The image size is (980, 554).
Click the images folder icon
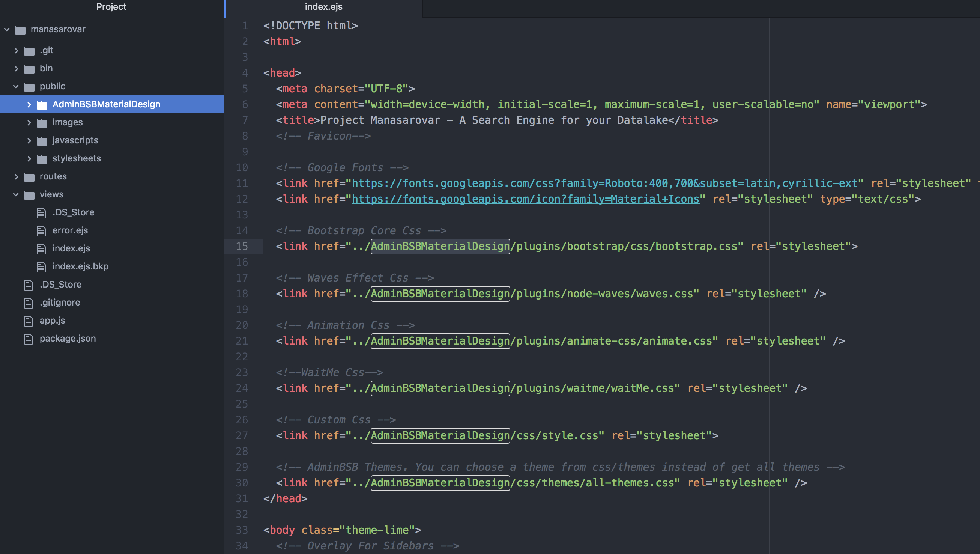pyautogui.click(x=42, y=123)
